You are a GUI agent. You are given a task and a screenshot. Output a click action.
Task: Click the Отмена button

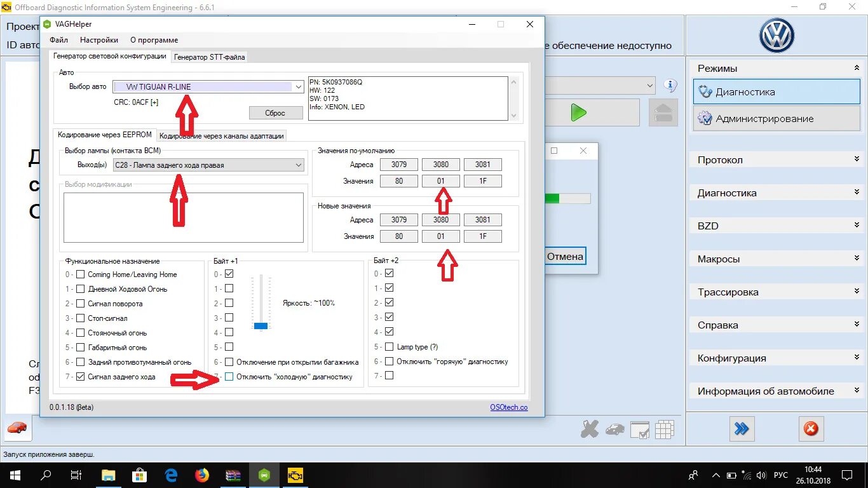(566, 257)
